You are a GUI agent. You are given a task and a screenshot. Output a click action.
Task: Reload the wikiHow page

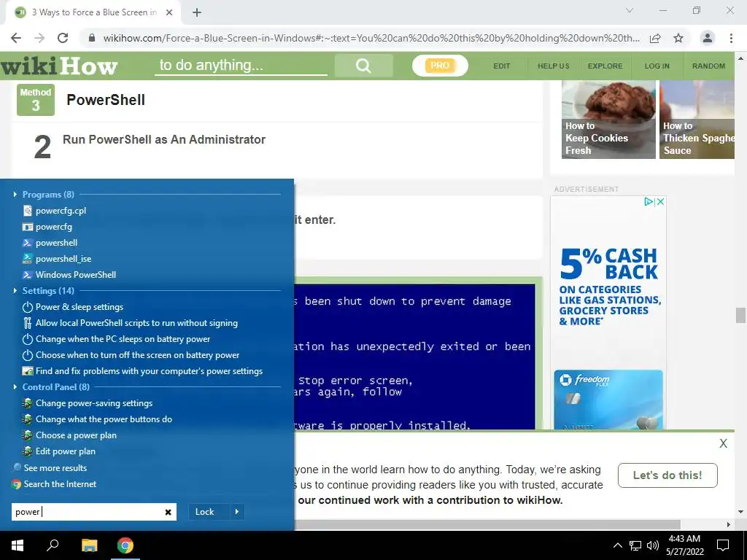click(63, 38)
